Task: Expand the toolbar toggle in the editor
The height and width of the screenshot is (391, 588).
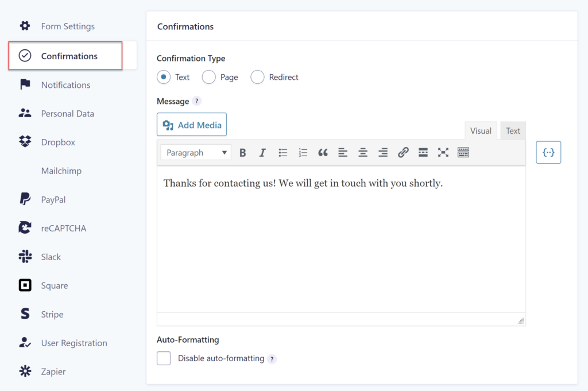Action: click(463, 152)
